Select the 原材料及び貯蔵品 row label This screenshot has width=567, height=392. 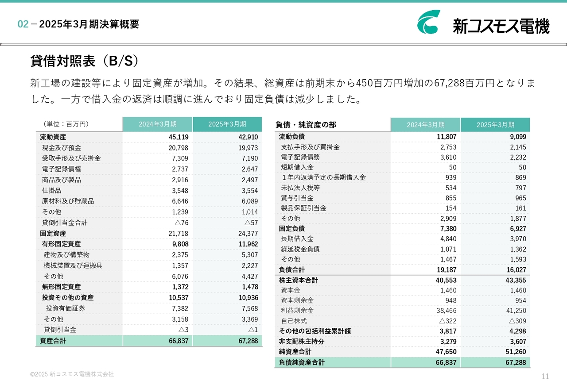tap(68, 201)
